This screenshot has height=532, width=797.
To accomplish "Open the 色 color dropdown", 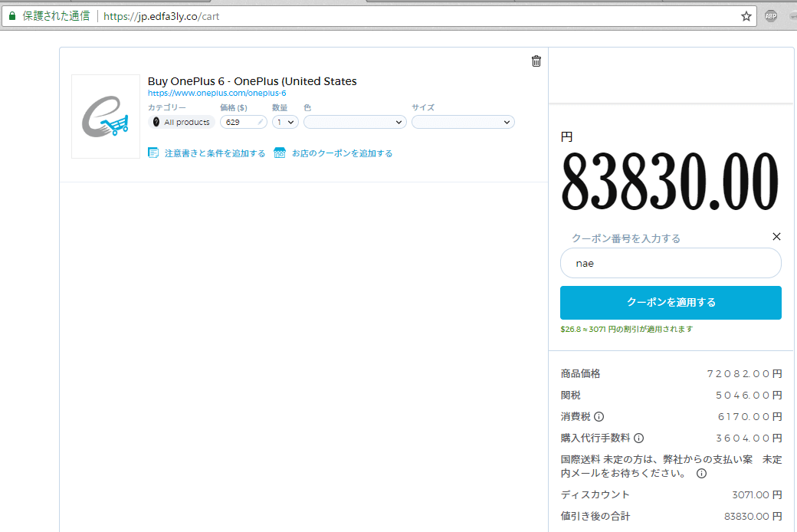I will (x=355, y=122).
